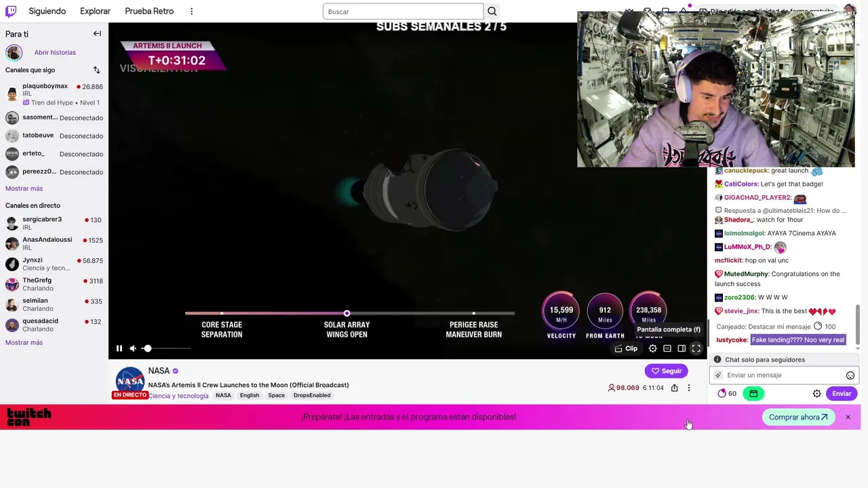Open the Explorar page

[95, 12]
